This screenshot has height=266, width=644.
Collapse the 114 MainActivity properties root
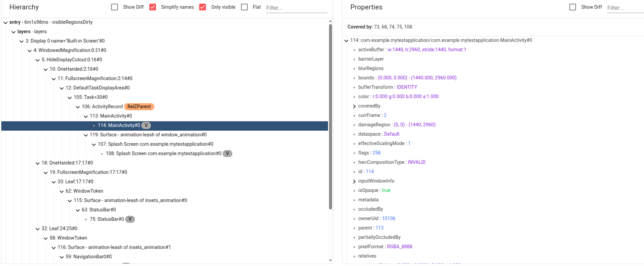[346, 41]
